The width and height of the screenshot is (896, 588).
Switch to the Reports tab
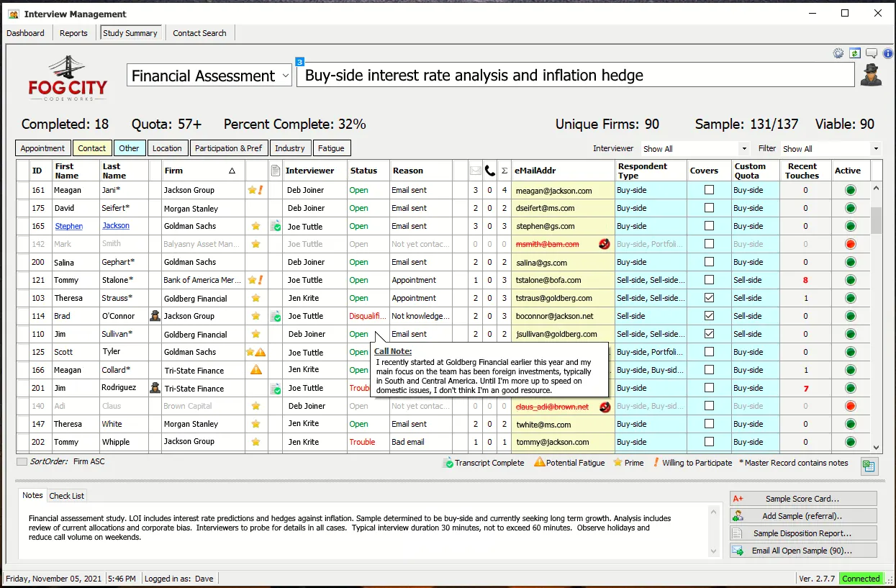(x=73, y=33)
